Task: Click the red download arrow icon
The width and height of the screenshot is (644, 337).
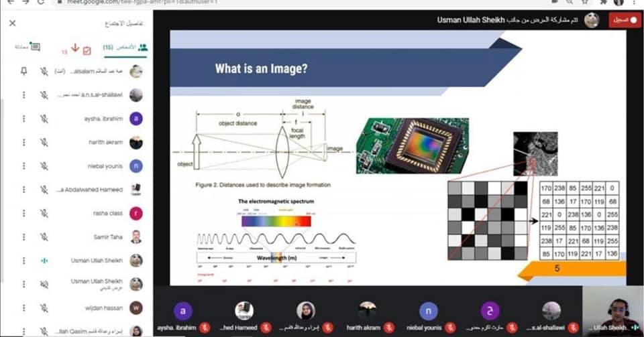Action: [74, 48]
